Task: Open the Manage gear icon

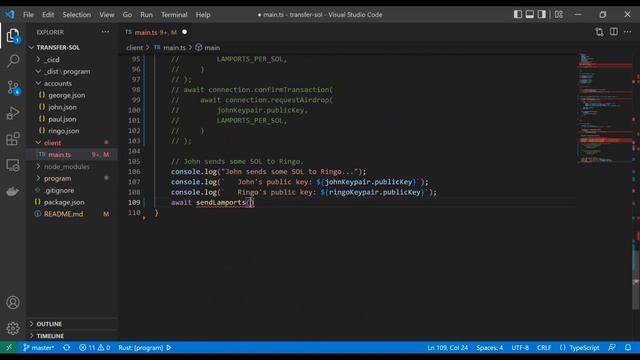Action: (x=13, y=328)
